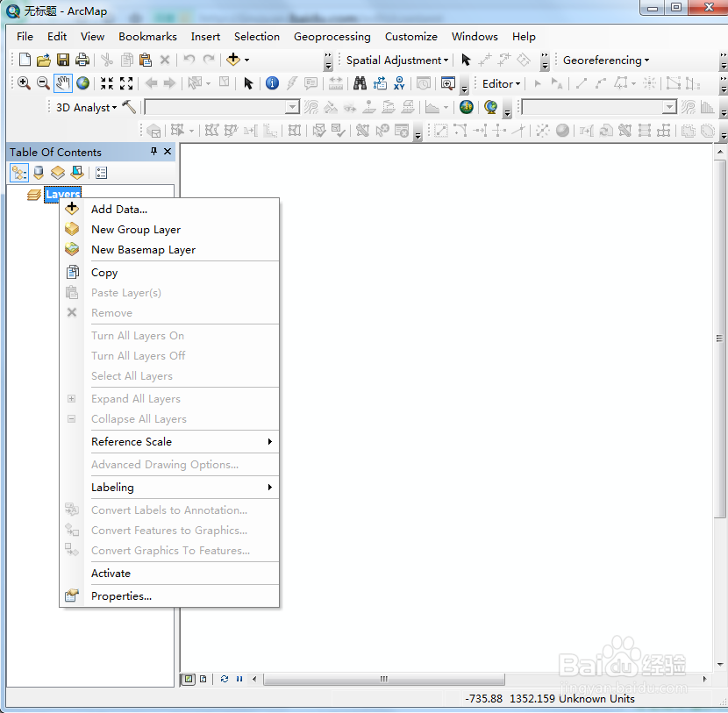The height and width of the screenshot is (713, 728).
Task: Click List By Drawing Order icon
Action: [19, 173]
